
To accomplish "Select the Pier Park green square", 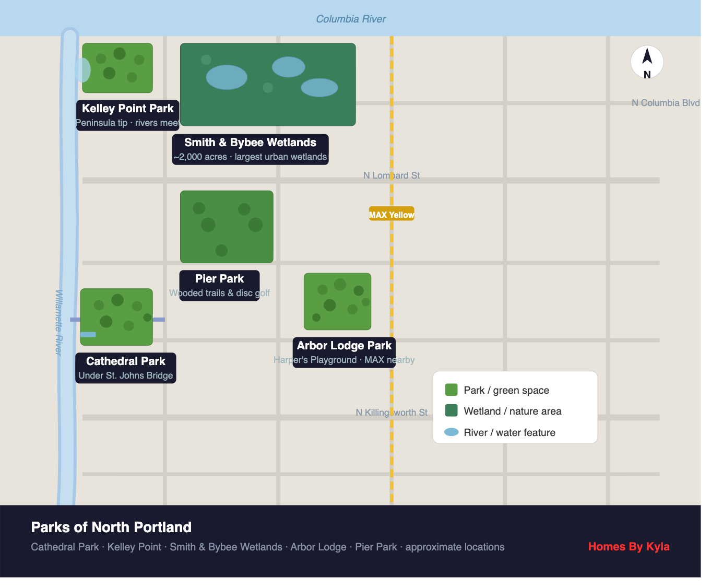I will click(227, 227).
